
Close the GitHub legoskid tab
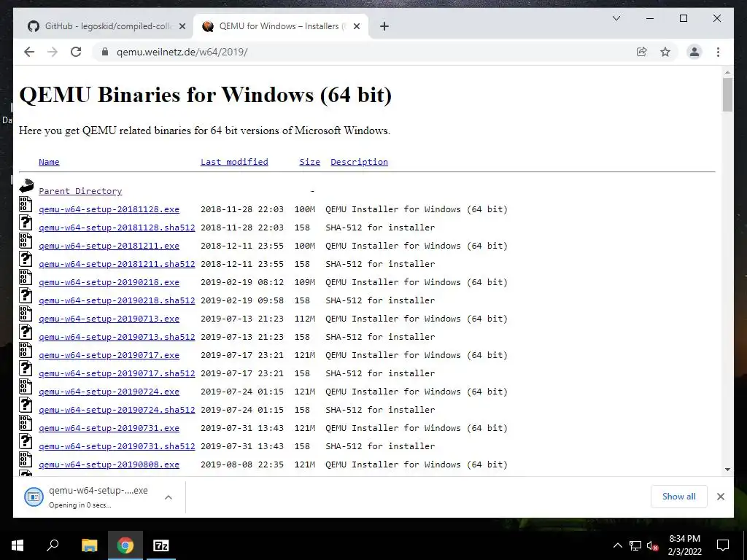pyautogui.click(x=182, y=26)
